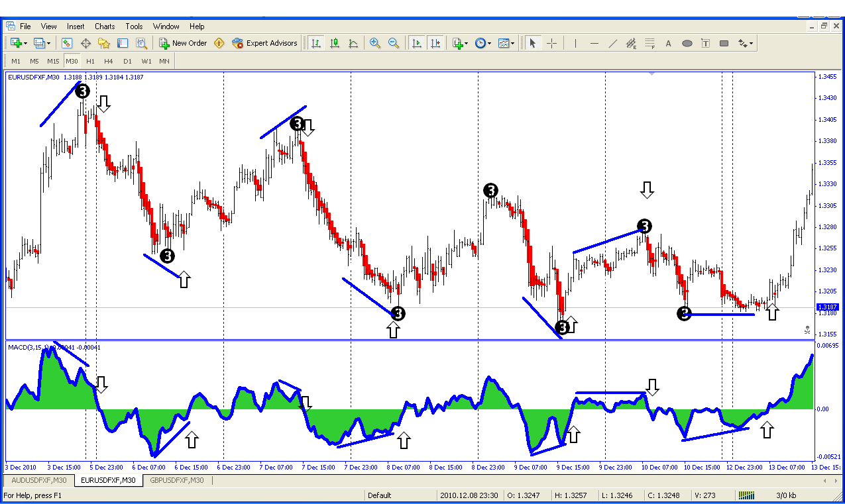Zoom in on the chart

tap(375, 43)
